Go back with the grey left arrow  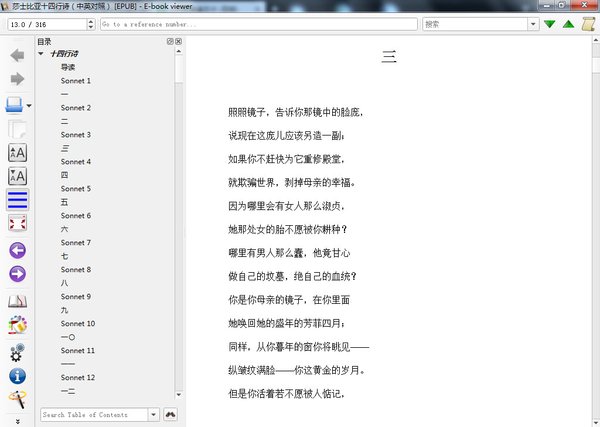pyautogui.click(x=17, y=55)
